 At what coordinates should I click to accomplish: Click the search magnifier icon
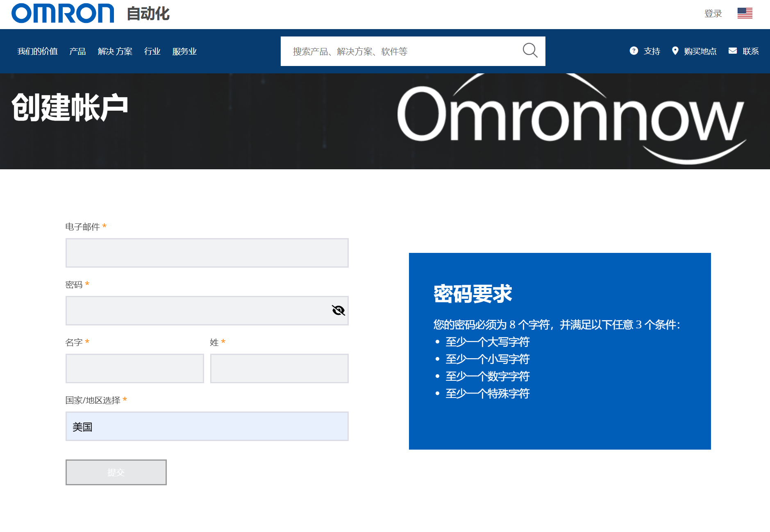529,51
